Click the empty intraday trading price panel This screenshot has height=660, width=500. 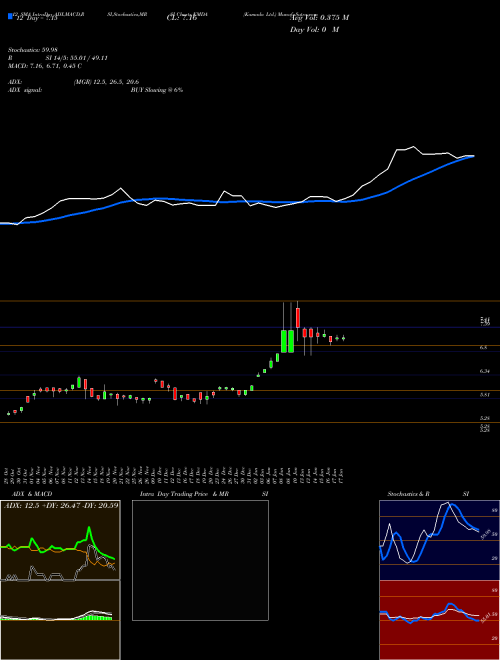[x=200, y=560]
